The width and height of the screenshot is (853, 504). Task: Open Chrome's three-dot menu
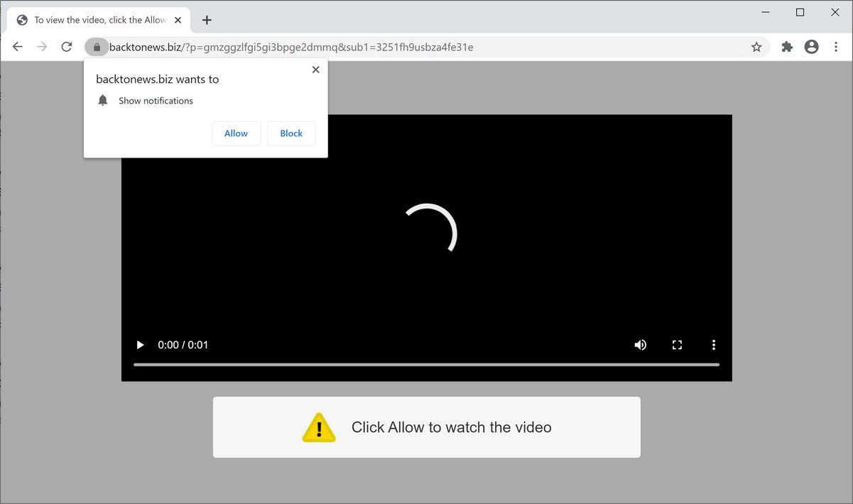tap(835, 46)
